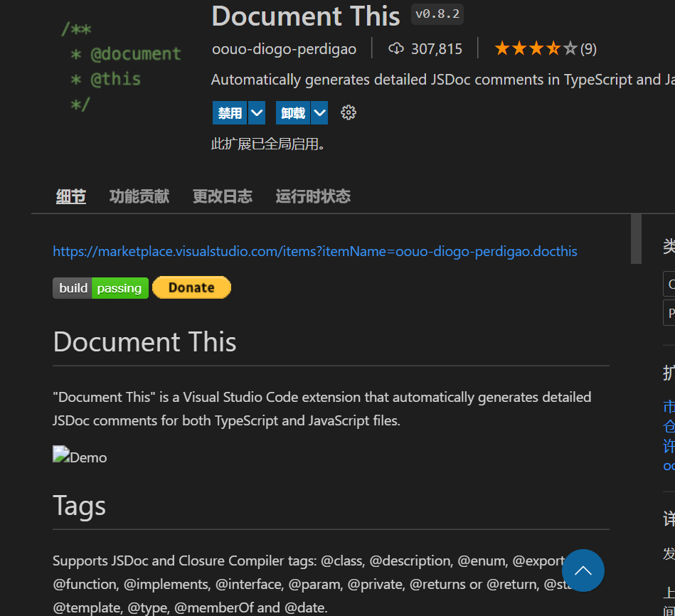
Task: Expand the 卸载 dropdown arrow
Action: coord(319,113)
